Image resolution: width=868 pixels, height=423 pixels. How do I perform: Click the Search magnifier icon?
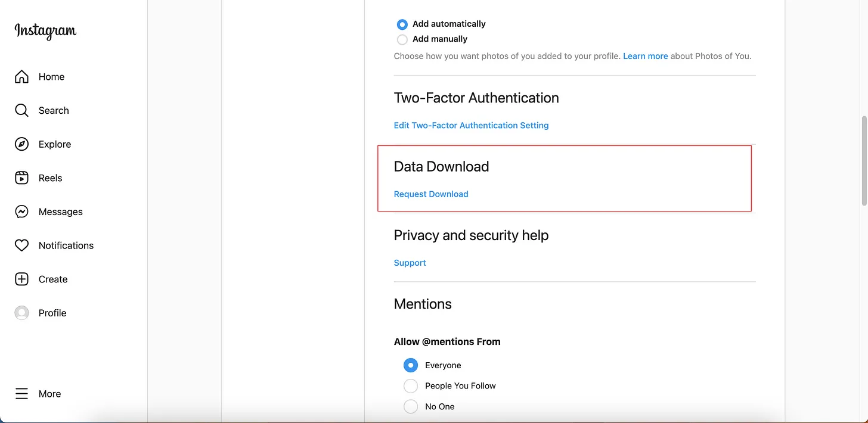pos(21,111)
